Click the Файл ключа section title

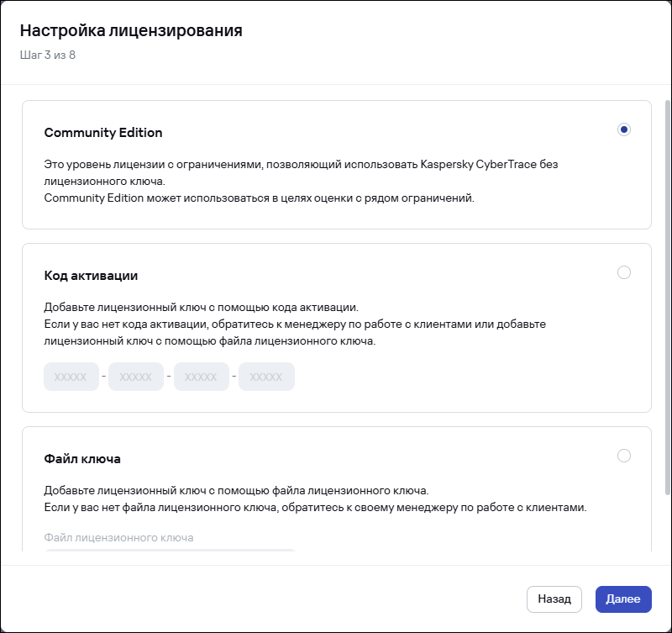82,459
